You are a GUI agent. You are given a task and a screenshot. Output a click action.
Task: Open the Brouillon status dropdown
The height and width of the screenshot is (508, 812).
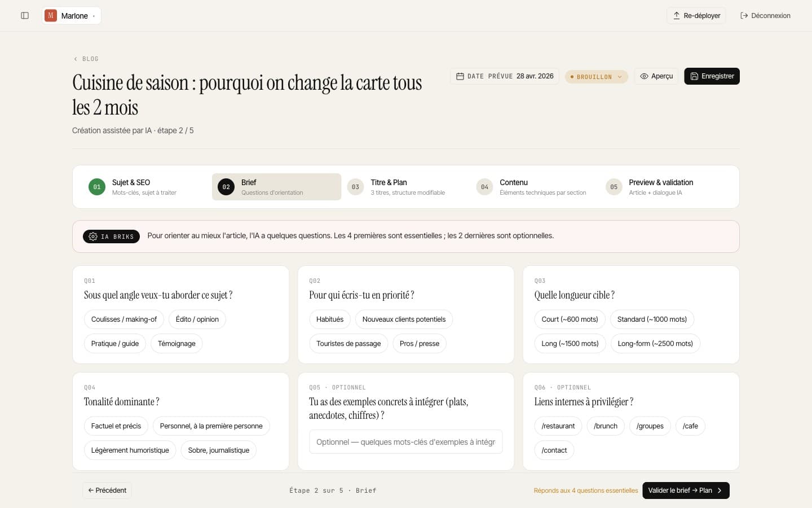(597, 77)
